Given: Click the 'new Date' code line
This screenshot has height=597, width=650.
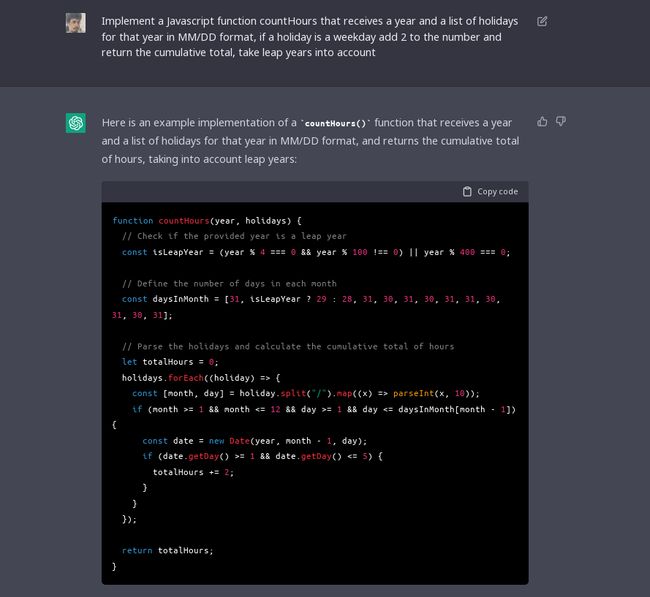Looking at the screenshot, I should 254,440.
